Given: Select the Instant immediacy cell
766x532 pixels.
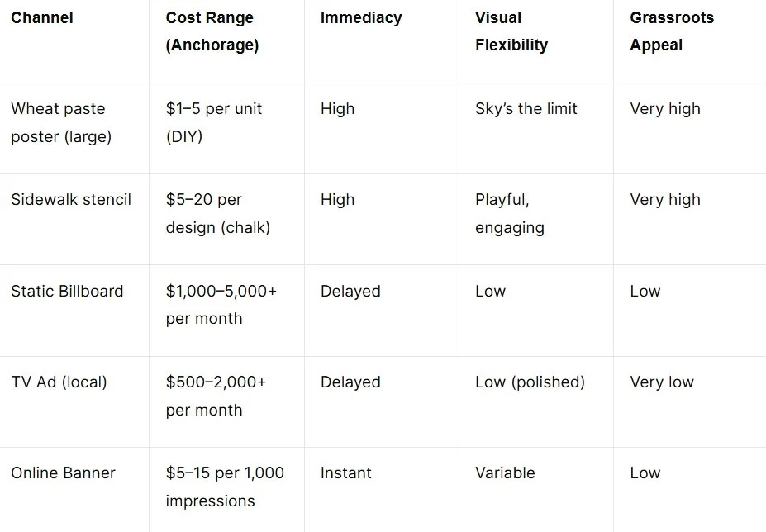Looking at the screenshot, I should click(346, 473).
